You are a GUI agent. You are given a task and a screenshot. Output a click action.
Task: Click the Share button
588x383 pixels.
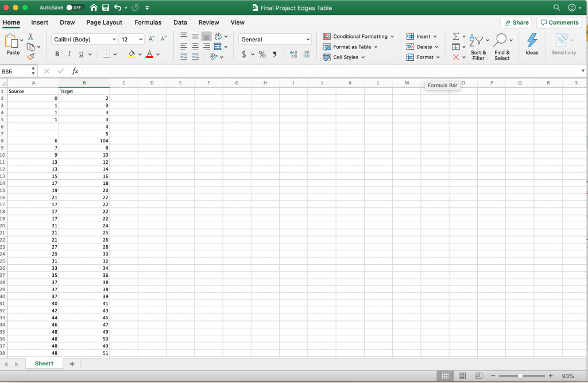tap(516, 22)
